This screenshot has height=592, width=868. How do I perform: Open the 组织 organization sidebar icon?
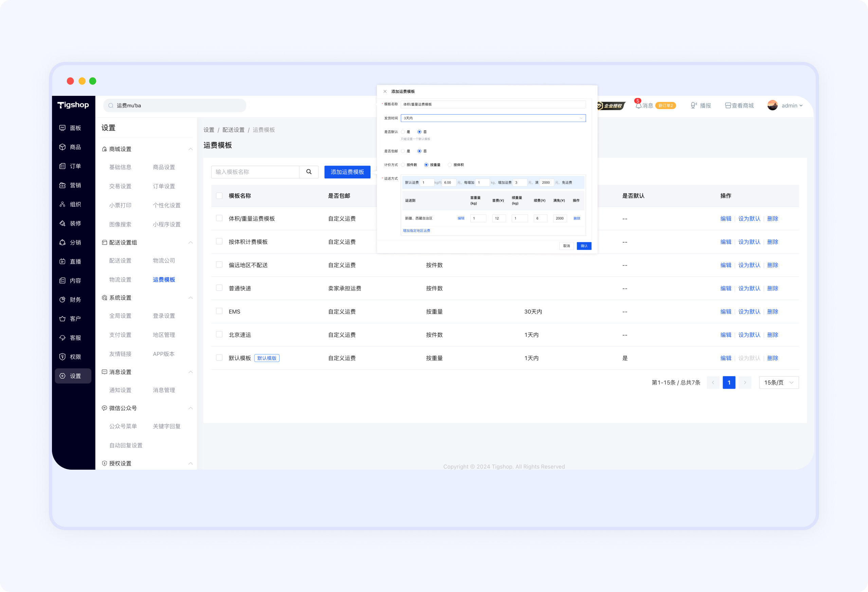coord(62,204)
